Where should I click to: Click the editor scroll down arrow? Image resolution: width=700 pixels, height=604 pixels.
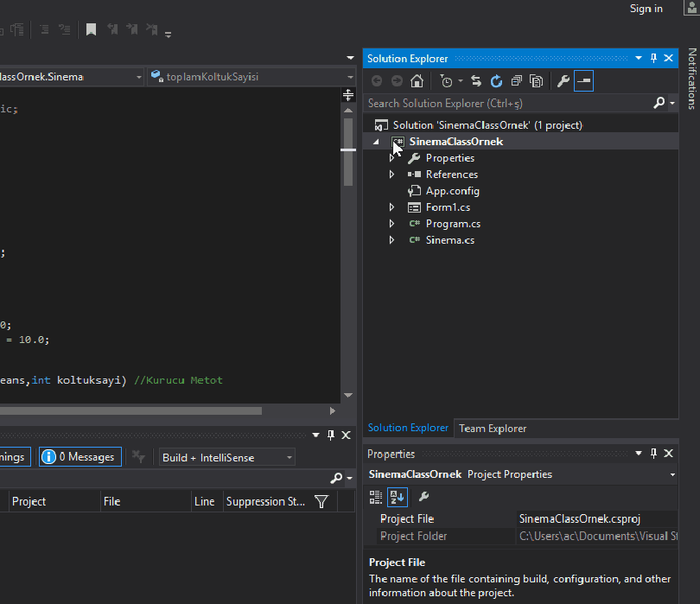click(x=348, y=395)
